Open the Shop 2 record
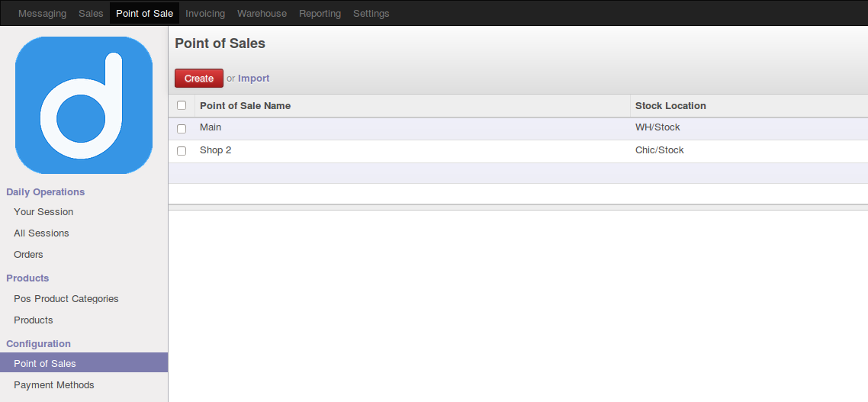 (215, 150)
